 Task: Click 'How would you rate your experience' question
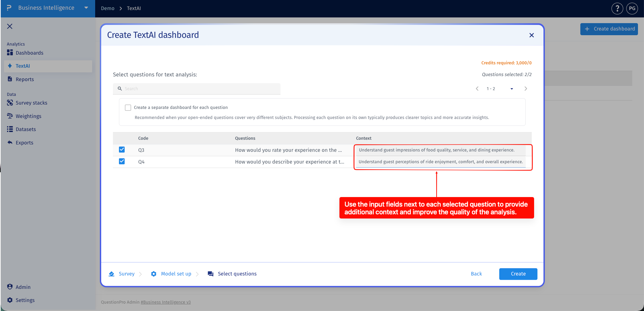(x=288, y=150)
